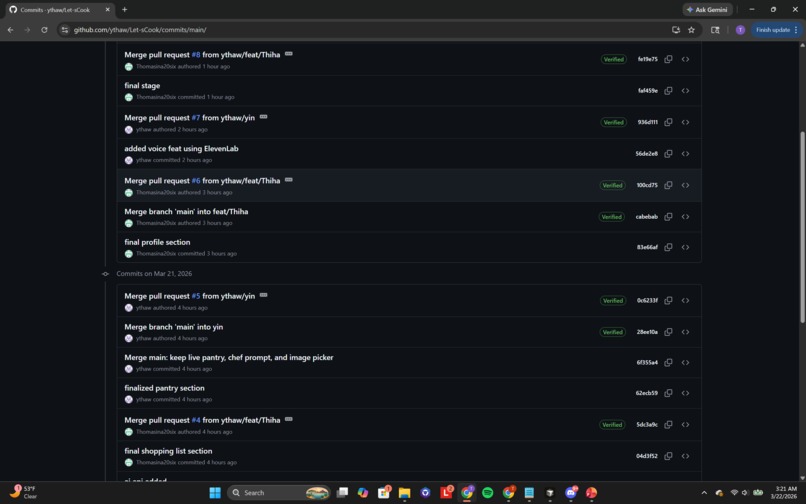
Task: Expand commit message for Merge pull request #8
Action: coord(289,53)
